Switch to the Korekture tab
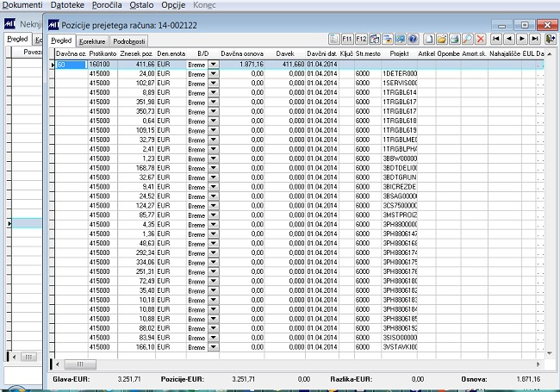Image resolution: width=560 pixels, height=392 pixels. coord(92,40)
